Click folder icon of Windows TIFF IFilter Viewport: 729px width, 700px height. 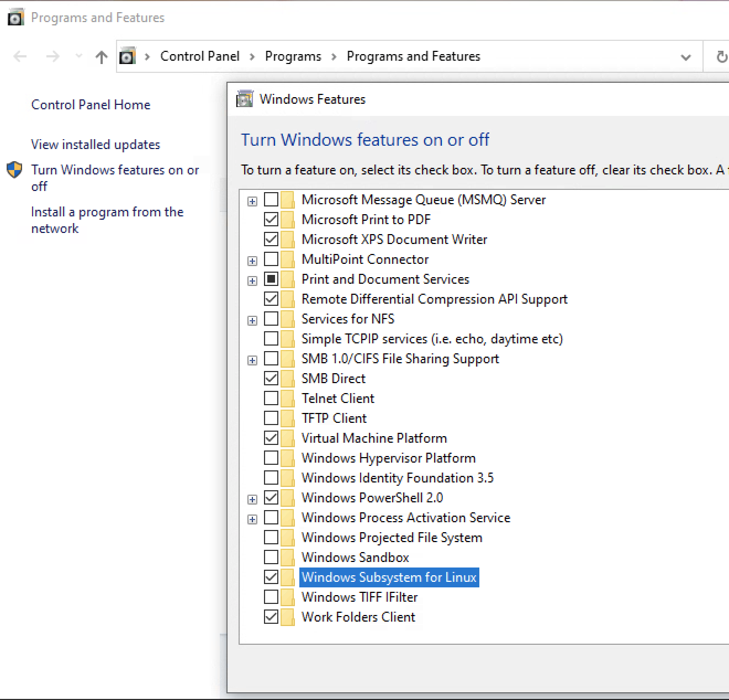click(x=288, y=597)
